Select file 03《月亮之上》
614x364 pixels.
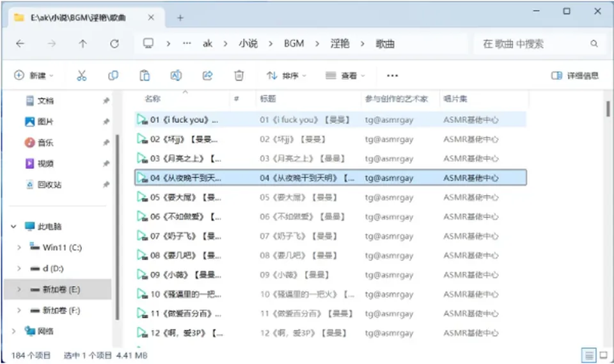coord(330,158)
